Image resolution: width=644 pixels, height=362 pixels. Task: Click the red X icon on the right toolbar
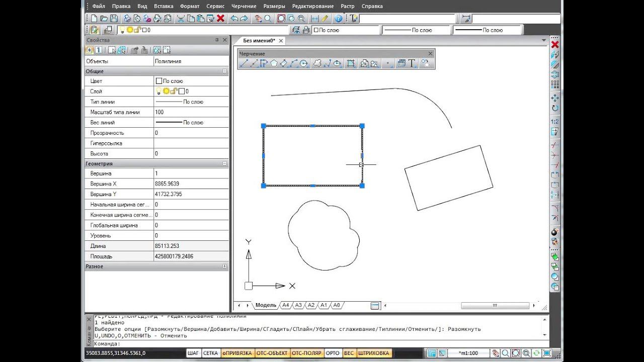(555, 45)
